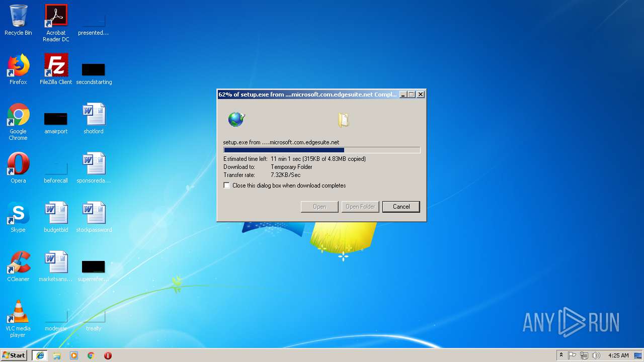The height and width of the screenshot is (362, 644).
Task: Click the estimated time left value
Action: (318, 159)
